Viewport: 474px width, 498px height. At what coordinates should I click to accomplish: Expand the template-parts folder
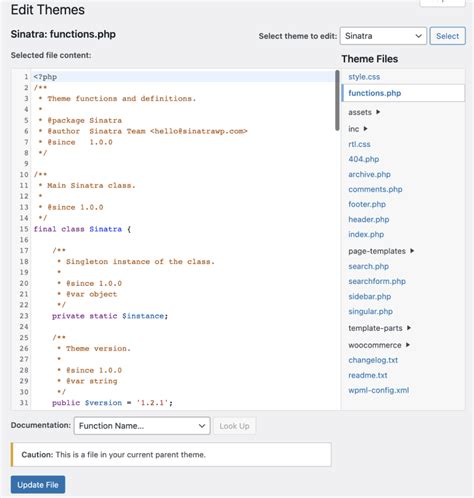379,328
